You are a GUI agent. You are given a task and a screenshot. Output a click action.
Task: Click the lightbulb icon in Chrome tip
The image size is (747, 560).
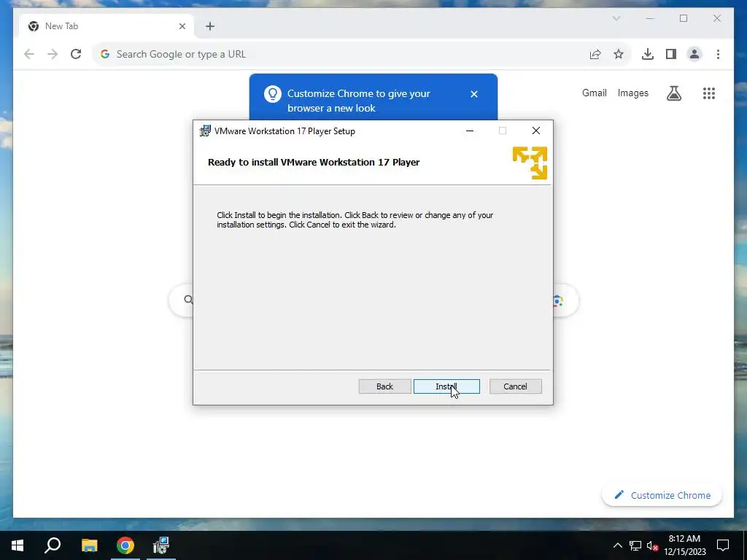coord(273,94)
